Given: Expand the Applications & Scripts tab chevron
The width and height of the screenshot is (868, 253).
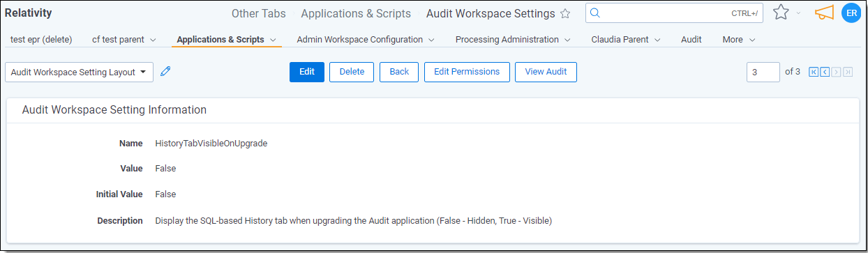Looking at the screenshot, I should pyautogui.click(x=273, y=40).
